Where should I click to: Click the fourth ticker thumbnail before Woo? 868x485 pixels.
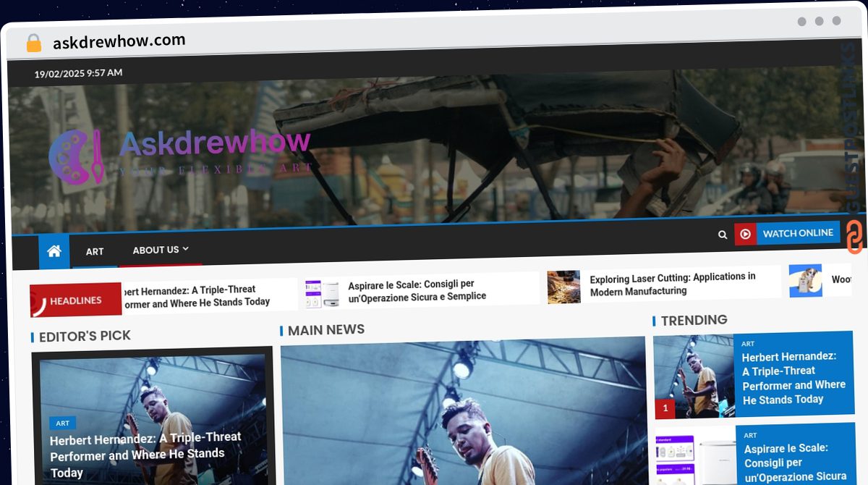(x=805, y=281)
